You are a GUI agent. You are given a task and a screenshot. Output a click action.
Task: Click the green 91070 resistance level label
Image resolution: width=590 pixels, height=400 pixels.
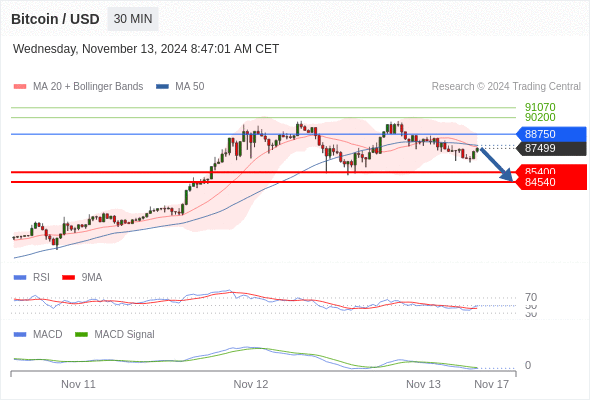point(540,107)
